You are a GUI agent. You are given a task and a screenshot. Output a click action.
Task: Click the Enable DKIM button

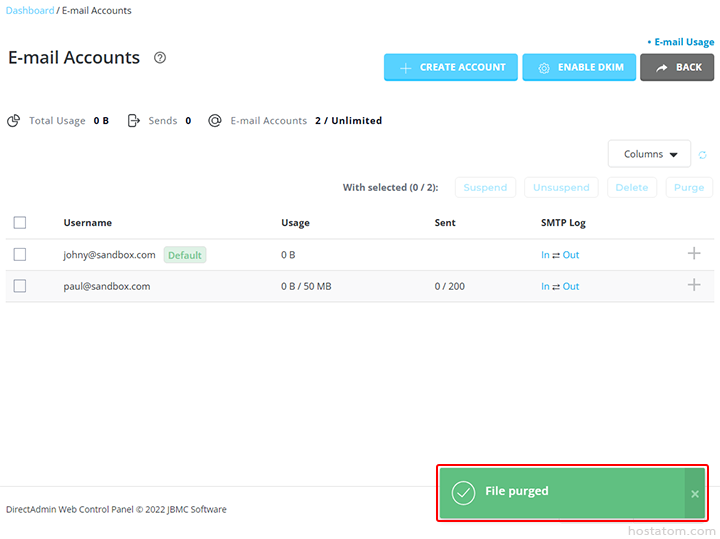[579, 68]
